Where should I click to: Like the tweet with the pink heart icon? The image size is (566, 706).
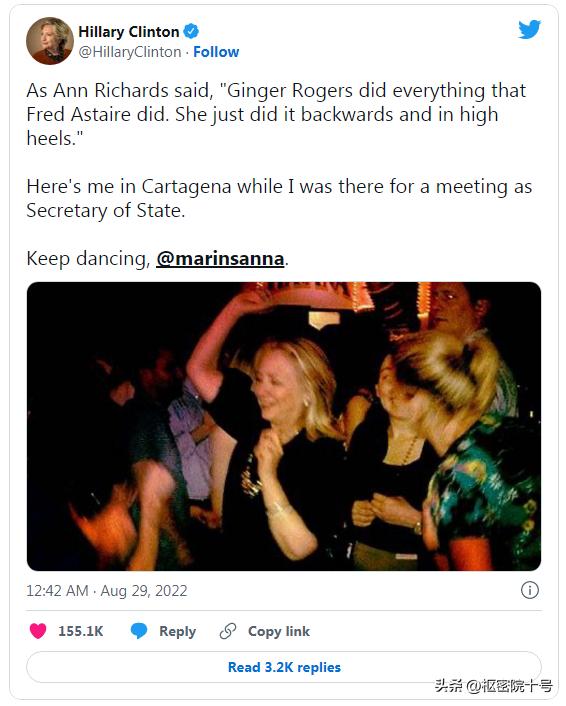38,630
